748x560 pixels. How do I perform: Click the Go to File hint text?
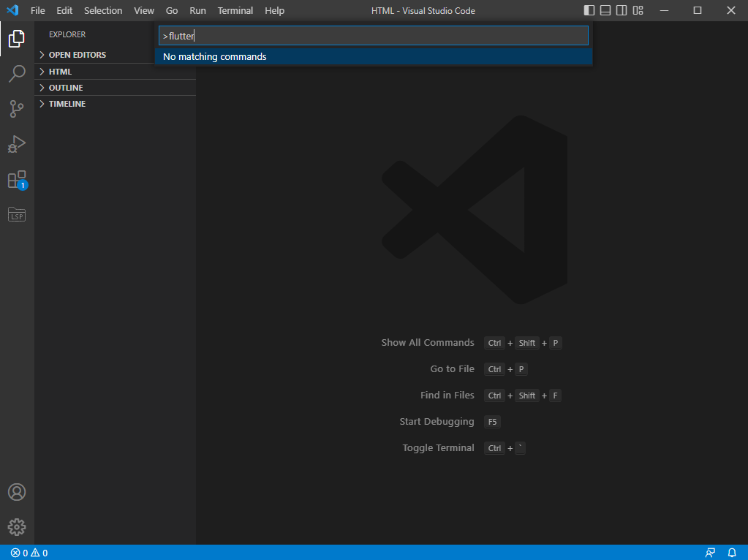point(452,368)
